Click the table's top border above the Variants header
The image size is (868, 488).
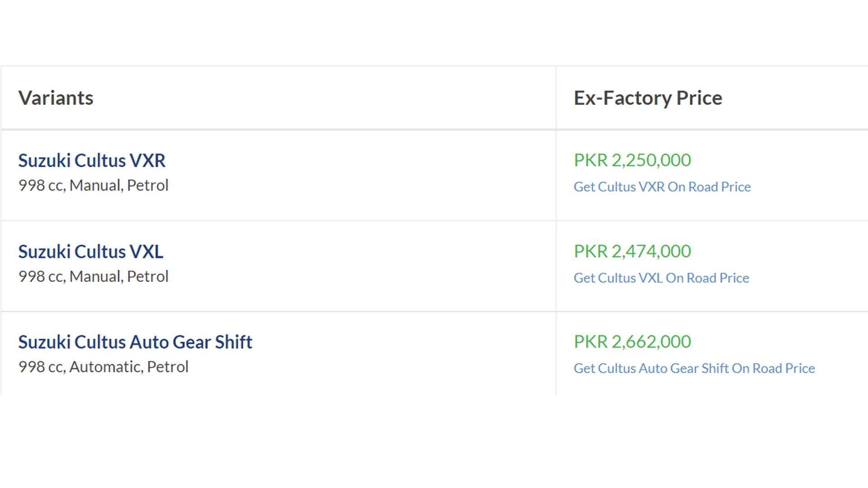click(x=271, y=66)
